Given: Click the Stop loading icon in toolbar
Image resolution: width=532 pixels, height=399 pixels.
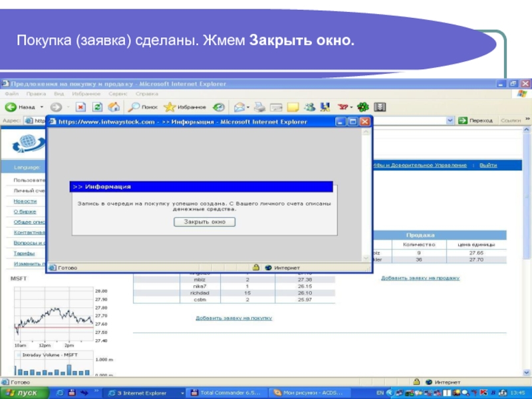Looking at the screenshot, I should tap(80, 106).
